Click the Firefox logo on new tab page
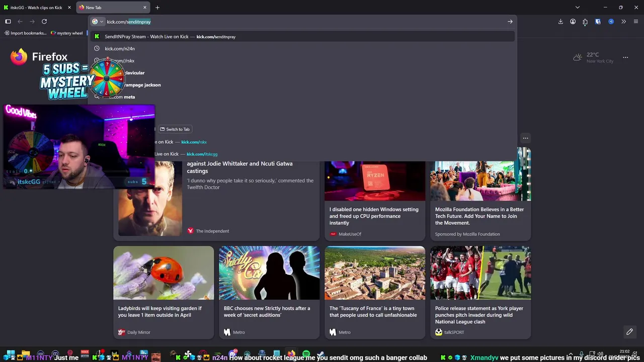The height and width of the screenshot is (362, 644). pos(19,57)
